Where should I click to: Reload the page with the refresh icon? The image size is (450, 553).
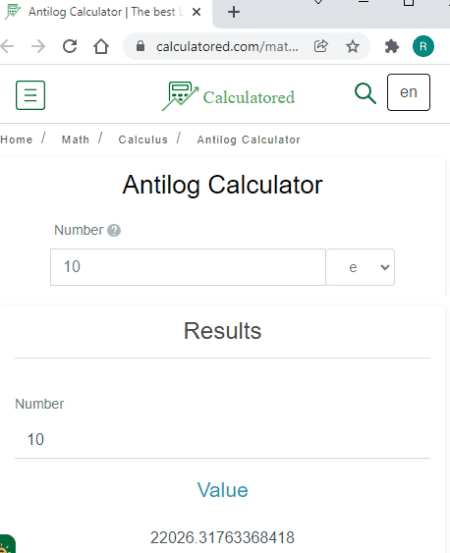(70, 46)
